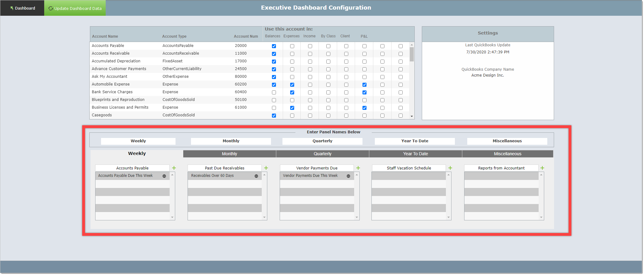Click the Acme Design Inc. company name

click(488, 75)
